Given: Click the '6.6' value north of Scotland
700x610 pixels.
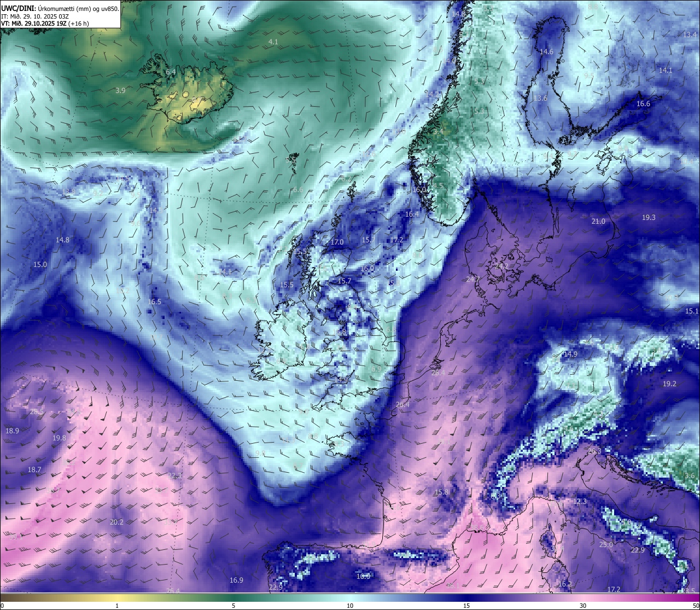Looking at the screenshot, I should click(297, 190).
